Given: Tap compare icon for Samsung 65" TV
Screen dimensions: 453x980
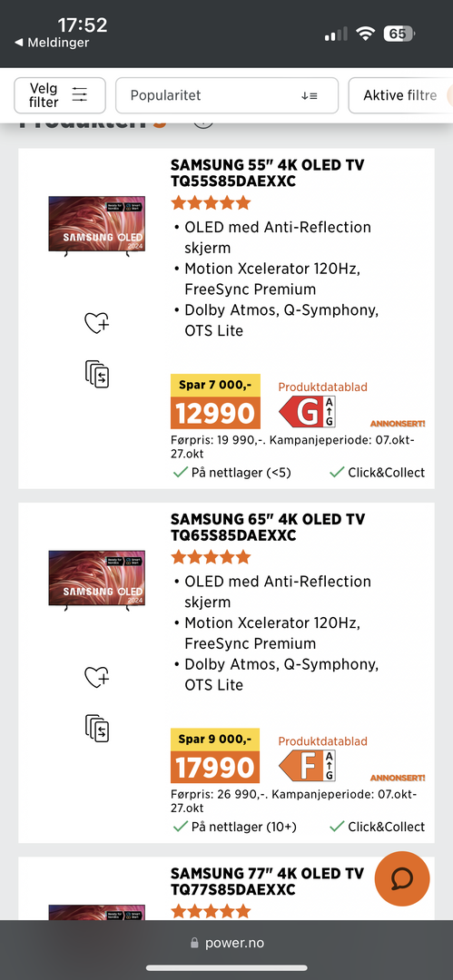Looking at the screenshot, I should tap(97, 728).
